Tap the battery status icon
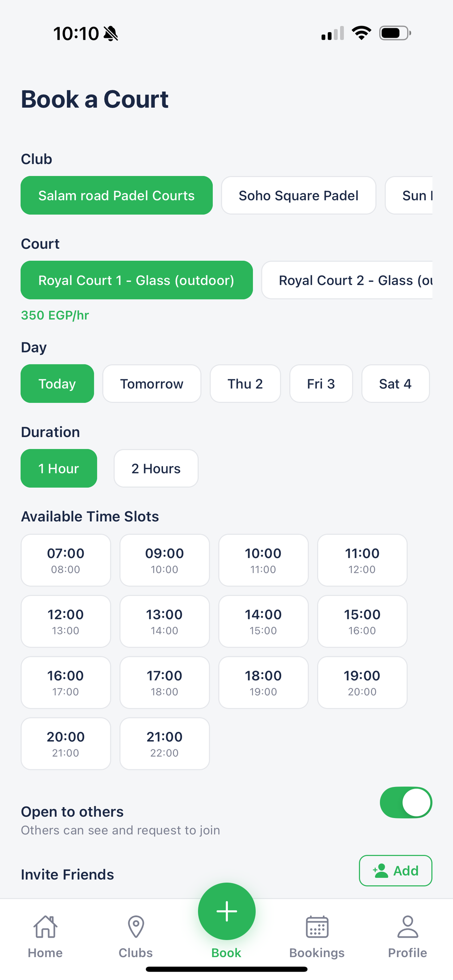Screen dimensions: 453x980 point(395,33)
